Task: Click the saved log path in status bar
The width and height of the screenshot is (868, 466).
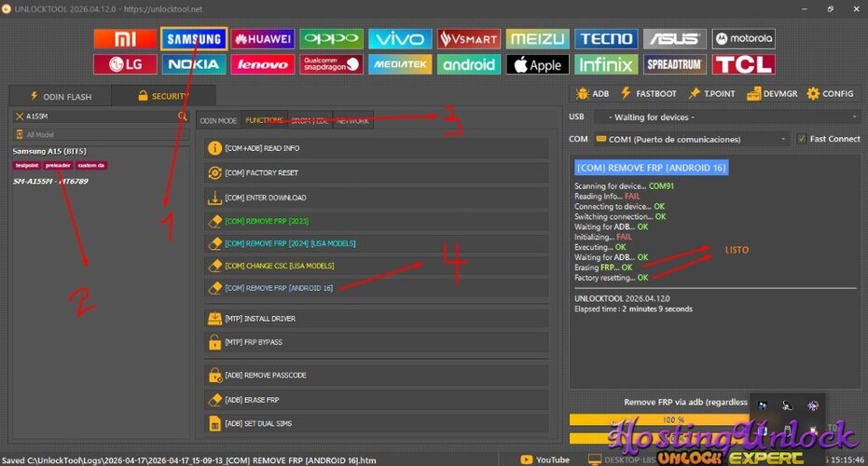Action: 188,460
